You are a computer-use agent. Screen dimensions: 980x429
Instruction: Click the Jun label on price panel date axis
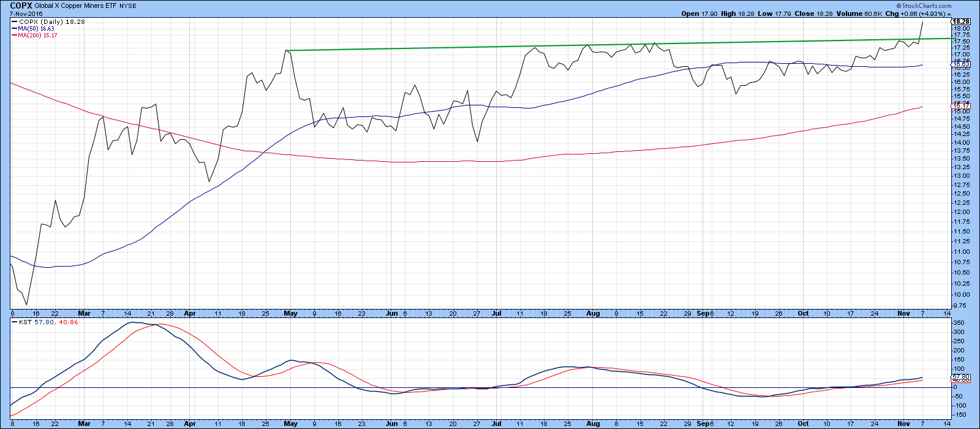[x=392, y=313]
